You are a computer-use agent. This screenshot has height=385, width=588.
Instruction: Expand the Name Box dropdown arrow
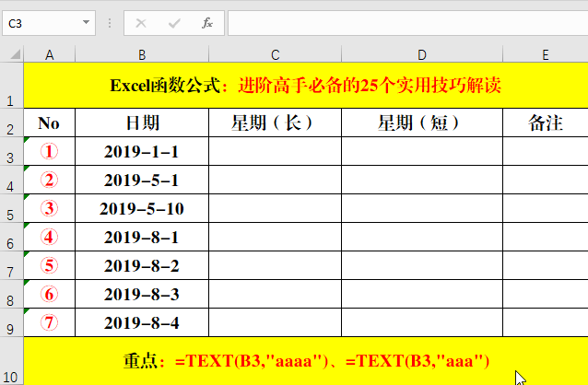[x=87, y=22]
